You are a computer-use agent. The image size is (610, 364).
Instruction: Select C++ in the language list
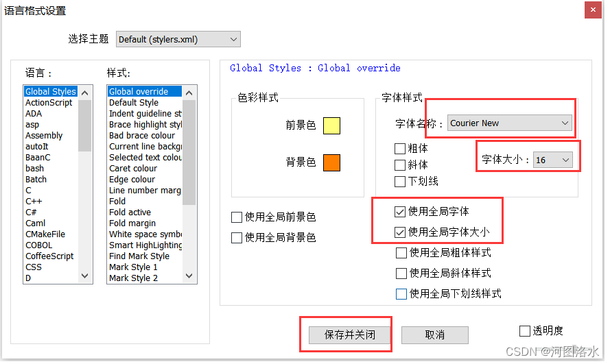coord(34,202)
